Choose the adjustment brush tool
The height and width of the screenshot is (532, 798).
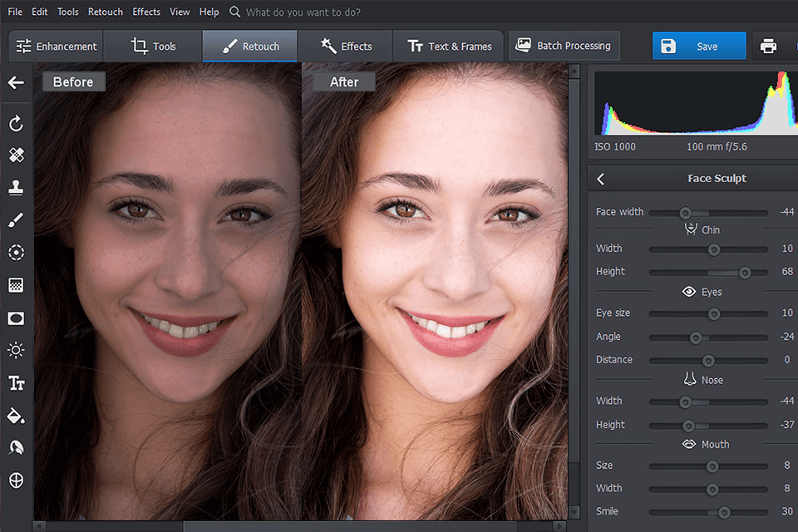(x=16, y=220)
